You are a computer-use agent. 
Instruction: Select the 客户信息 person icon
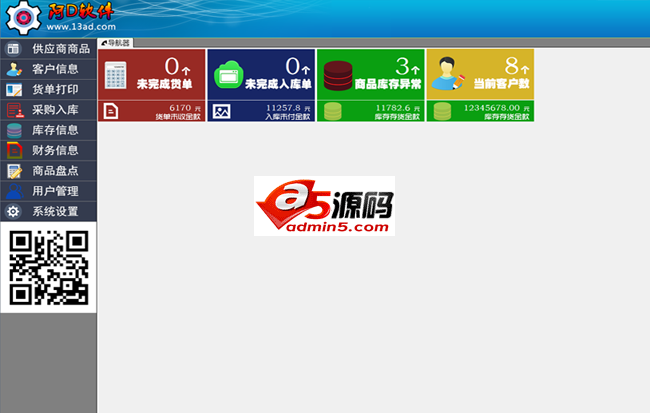tap(15, 69)
